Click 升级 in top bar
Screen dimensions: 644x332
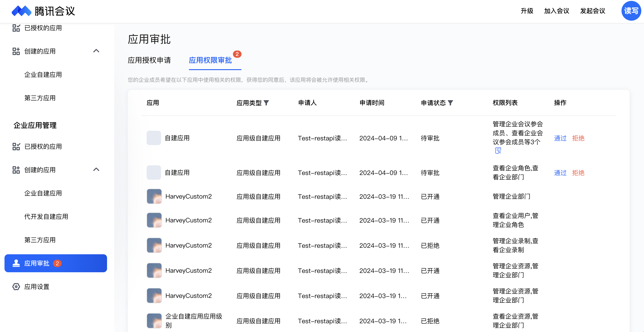click(527, 11)
